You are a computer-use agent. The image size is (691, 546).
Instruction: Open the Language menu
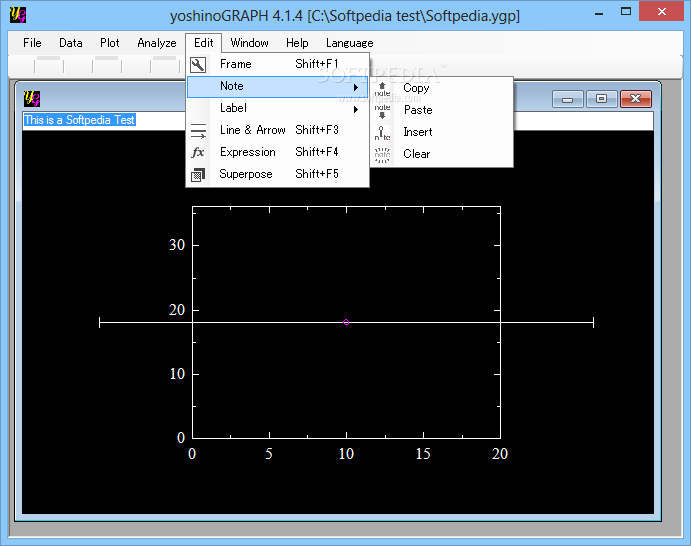tap(349, 43)
